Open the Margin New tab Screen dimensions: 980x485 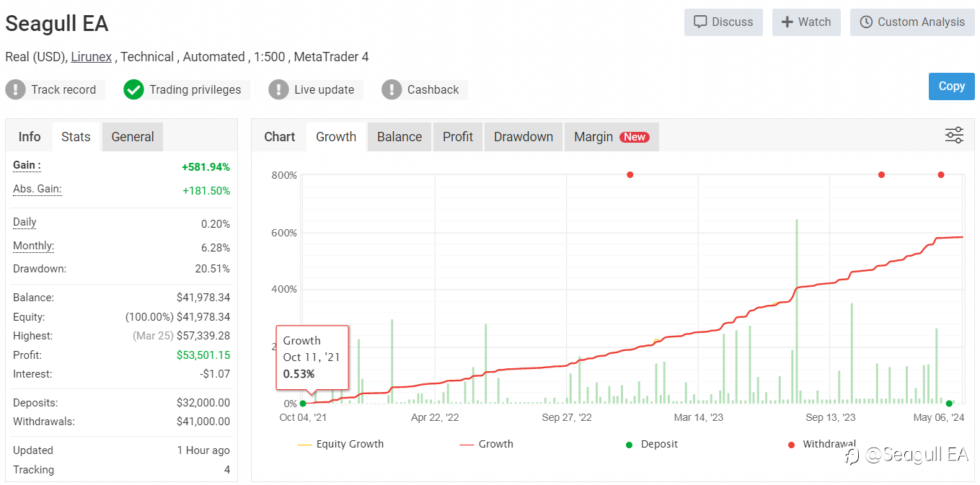pyautogui.click(x=612, y=137)
